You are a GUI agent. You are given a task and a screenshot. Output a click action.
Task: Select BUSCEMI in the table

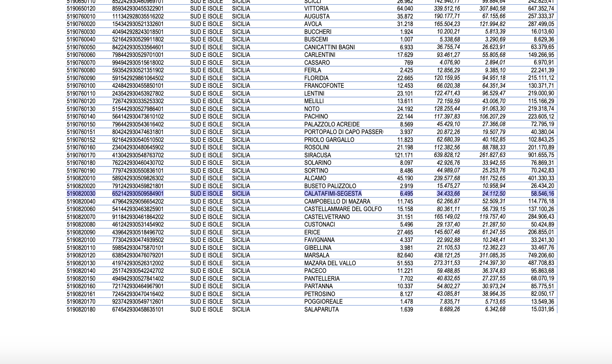[x=316, y=39]
